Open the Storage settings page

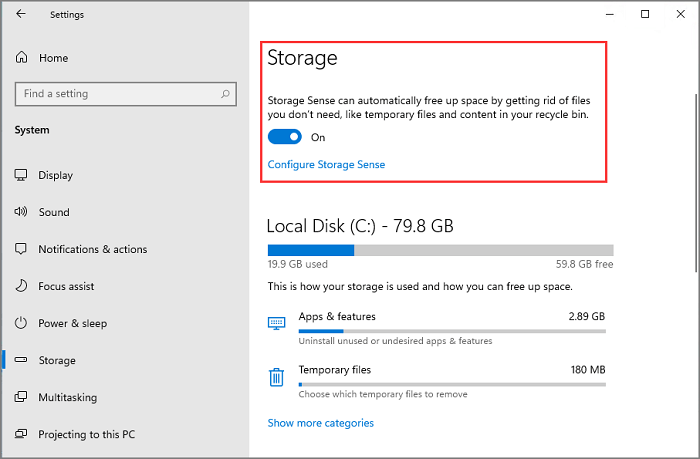click(x=57, y=360)
